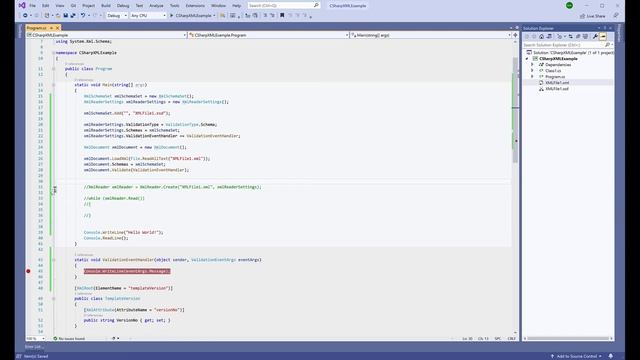Close the Program.cs tab

[x=58, y=28]
